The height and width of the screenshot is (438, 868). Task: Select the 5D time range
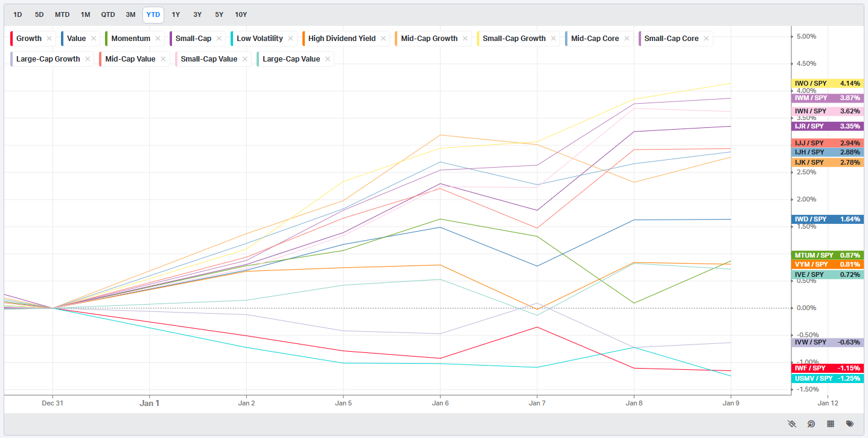(39, 14)
